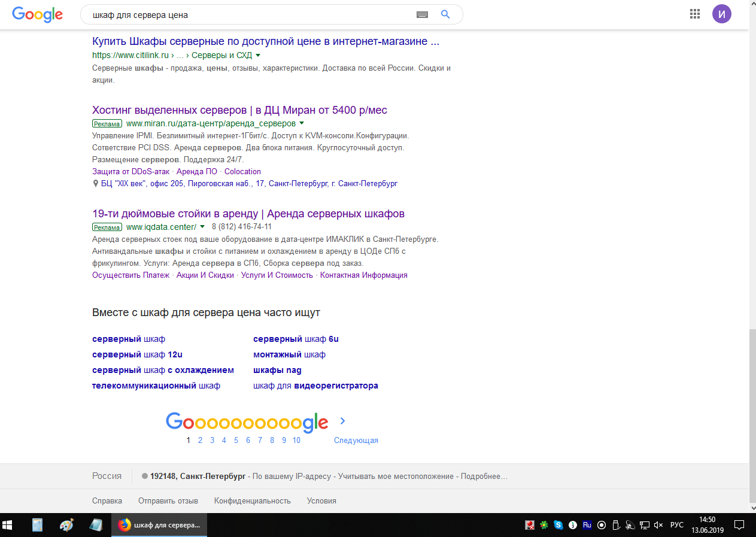
Task: Open the Miran address 'БЦ XIX век' link
Action: [249, 184]
